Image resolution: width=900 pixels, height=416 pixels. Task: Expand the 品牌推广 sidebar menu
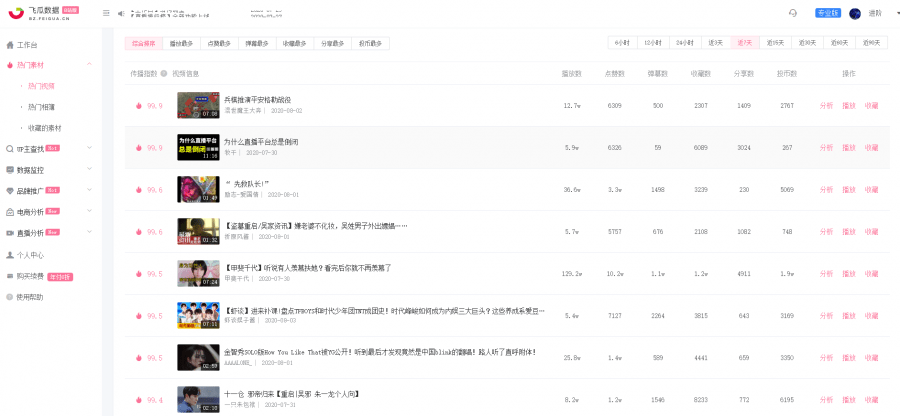tap(90, 191)
